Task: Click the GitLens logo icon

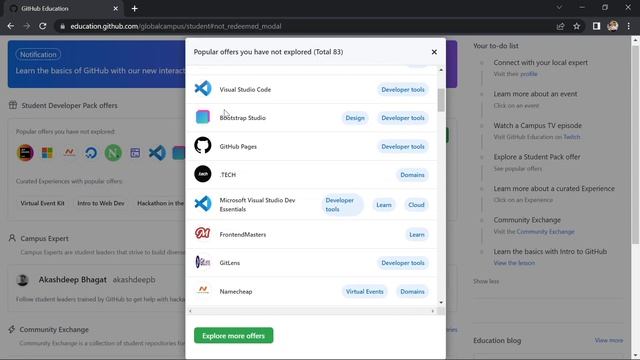Action: click(x=203, y=262)
